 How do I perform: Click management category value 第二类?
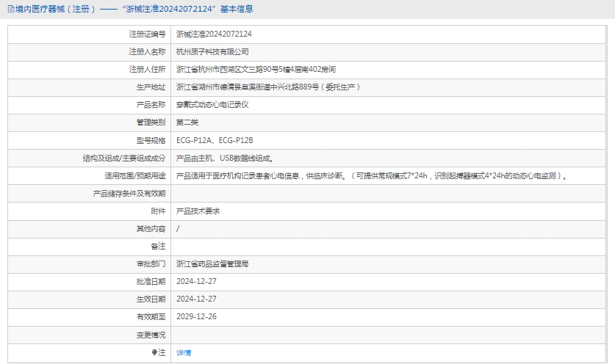tap(187, 123)
